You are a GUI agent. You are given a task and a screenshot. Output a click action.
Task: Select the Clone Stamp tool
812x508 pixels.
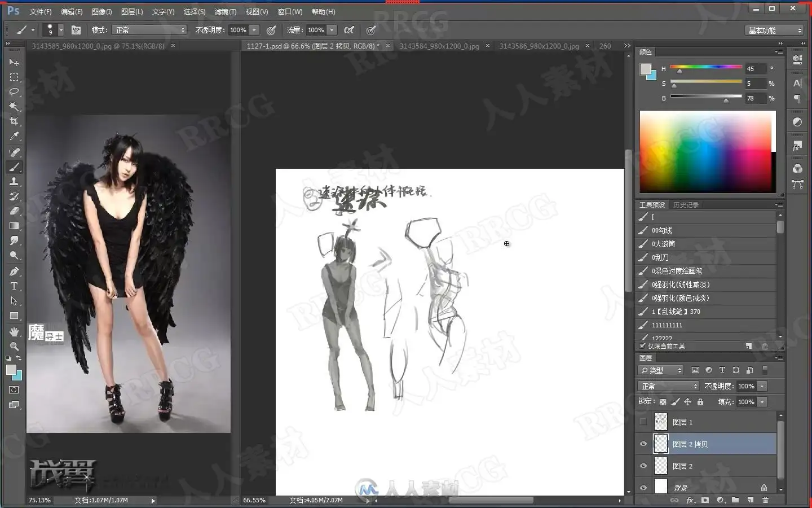tap(14, 182)
